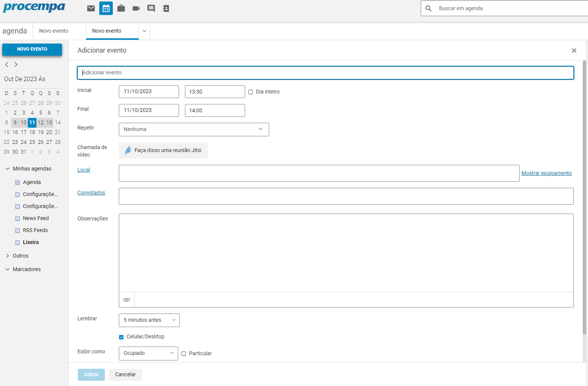This screenshot has height=386, width=588.
Task: Open the Repetir dropdown showing Nenhuma
Action: pyautogui.click(x=194, y=130)
